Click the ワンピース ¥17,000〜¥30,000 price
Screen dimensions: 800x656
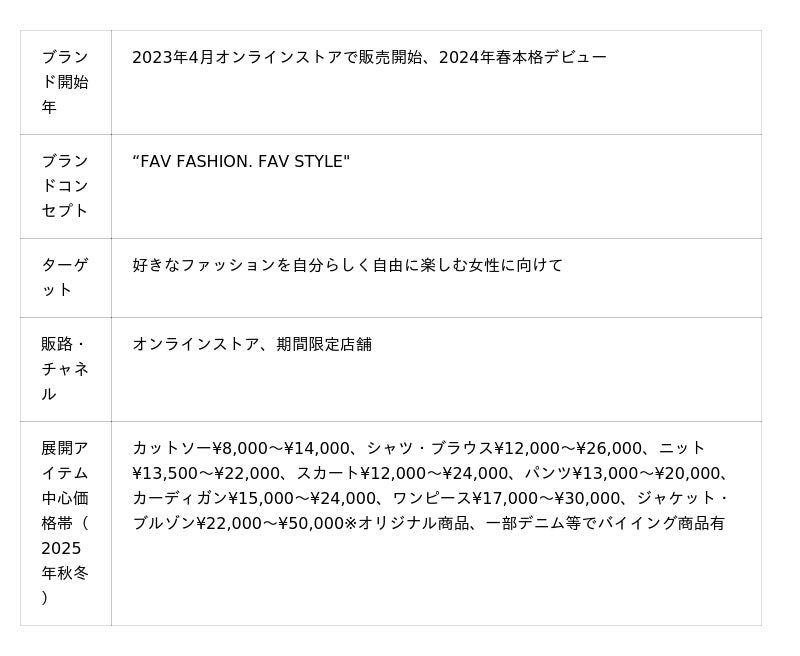click(497, 499)
